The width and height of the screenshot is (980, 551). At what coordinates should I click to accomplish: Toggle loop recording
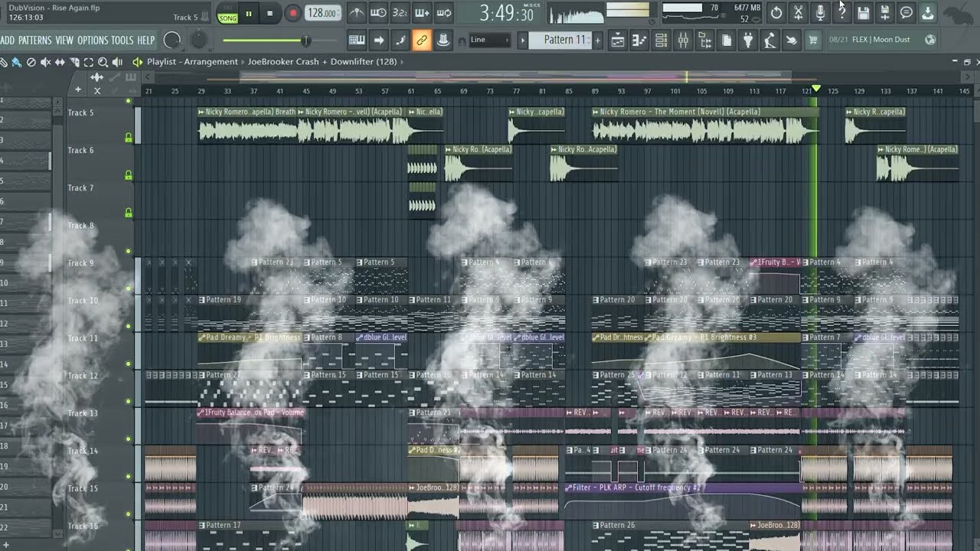click(444, 13)
